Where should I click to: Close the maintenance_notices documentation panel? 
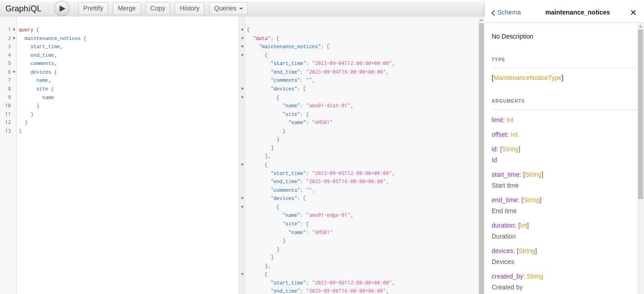(633, 13)
